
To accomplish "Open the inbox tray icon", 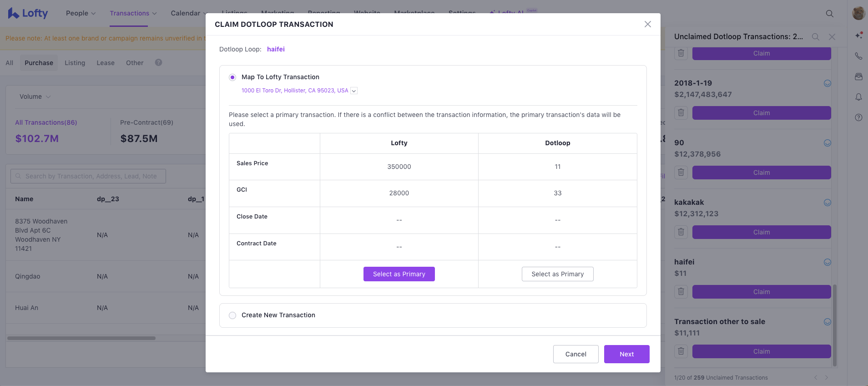I will pyautogui.click(x=858, y=76).
